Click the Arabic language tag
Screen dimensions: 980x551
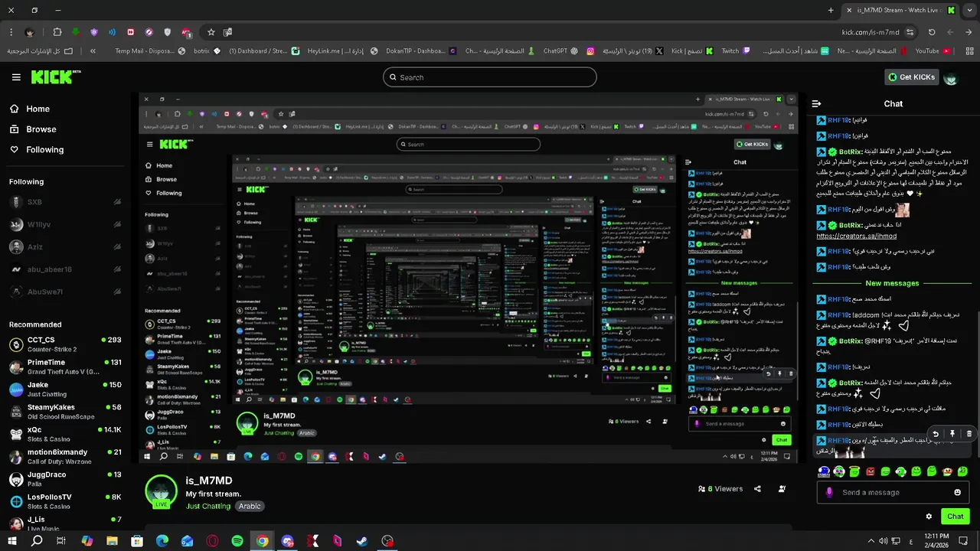(x=250, y=506)
